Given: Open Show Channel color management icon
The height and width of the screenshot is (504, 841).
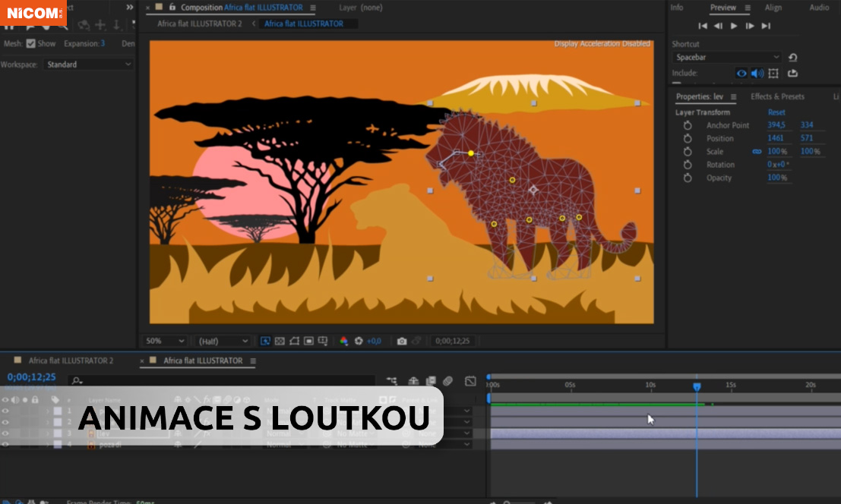Looking at the screenshot, I should 344,341.
